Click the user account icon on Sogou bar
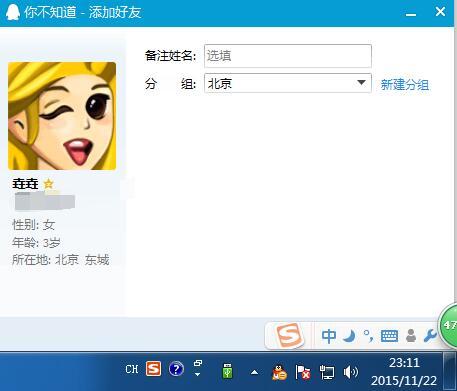The width and height of the screenshot is (457, 391). pyautogui.click(x=411, y=336)
